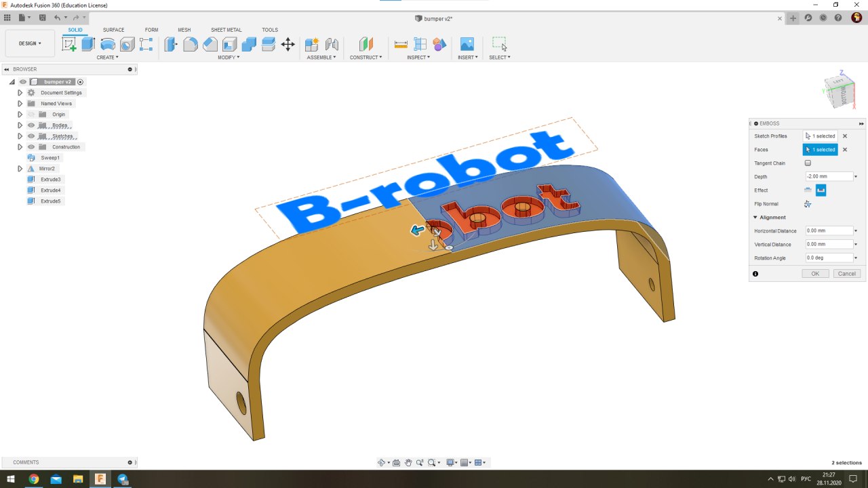This screenshot has height=488, width=868.
Task: Expand the Named Views node
Action: point(20,104)
